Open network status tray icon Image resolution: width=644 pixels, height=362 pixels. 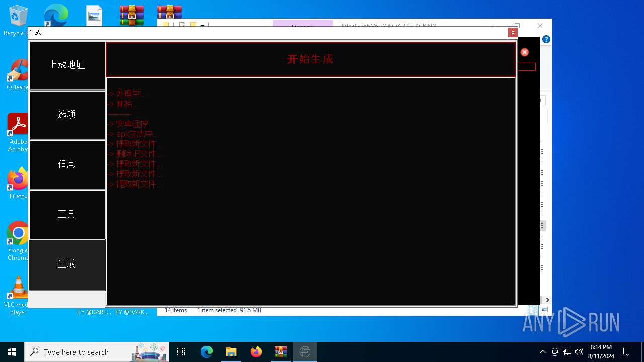point(567,352)
